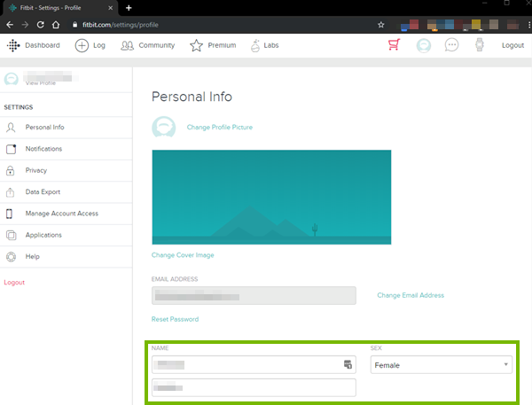
Task: Click Logout in top-right navigation
Action: tap(512, 45)
